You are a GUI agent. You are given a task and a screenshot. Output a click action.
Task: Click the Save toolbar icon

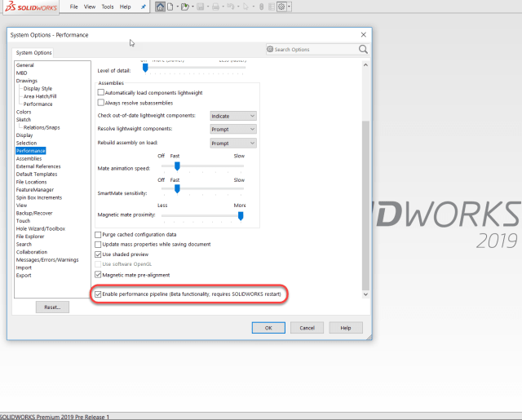point(200,7)
